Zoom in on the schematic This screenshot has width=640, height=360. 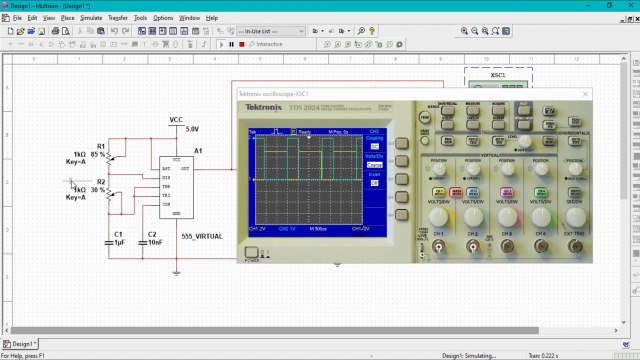pos(464,31)
